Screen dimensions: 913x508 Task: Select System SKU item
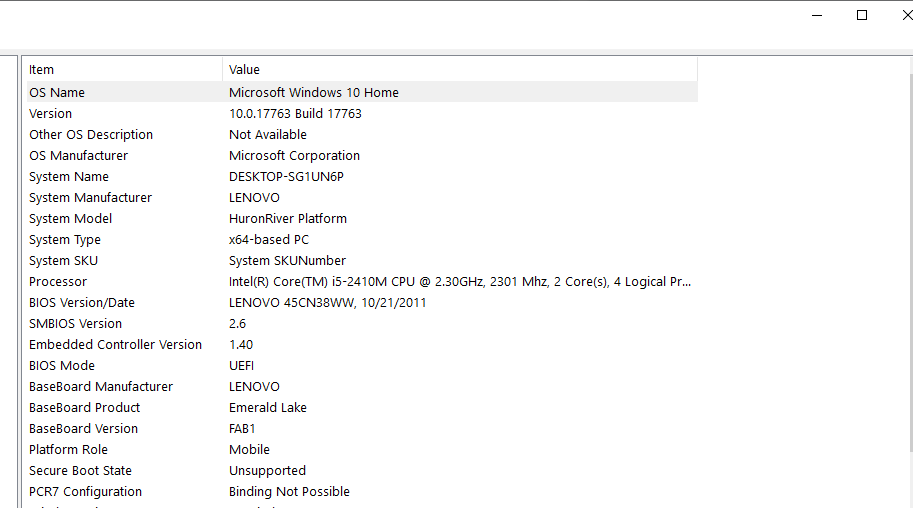[63, 260]
